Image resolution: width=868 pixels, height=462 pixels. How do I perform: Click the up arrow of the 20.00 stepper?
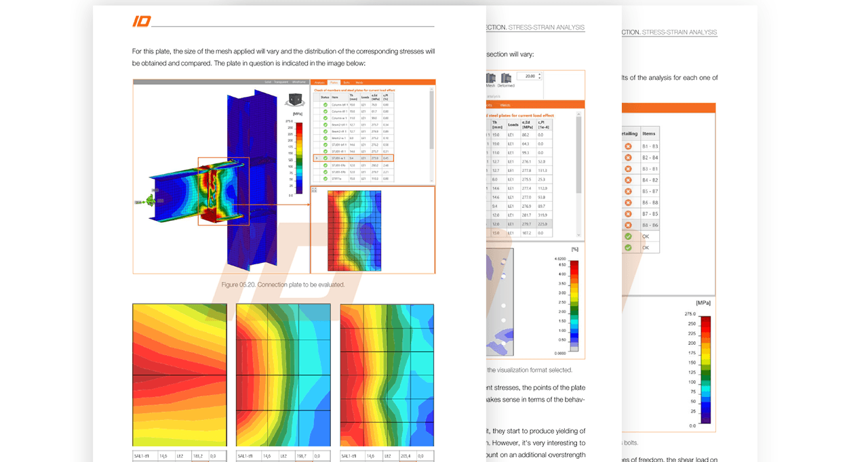[x=539, y=74]
